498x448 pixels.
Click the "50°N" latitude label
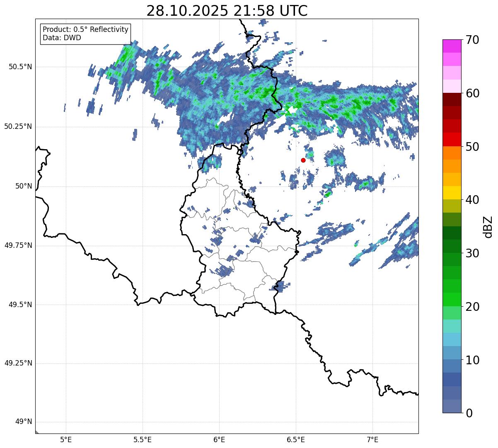24,186
